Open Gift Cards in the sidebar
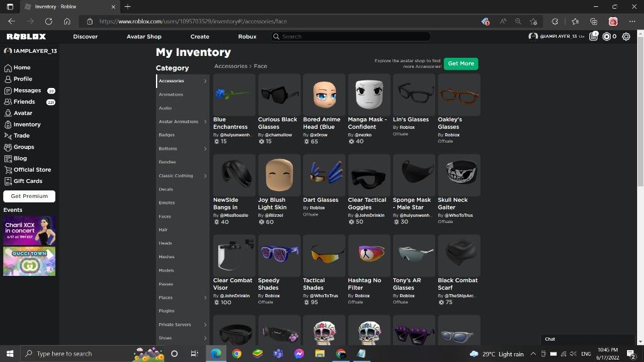 (28, 181)
